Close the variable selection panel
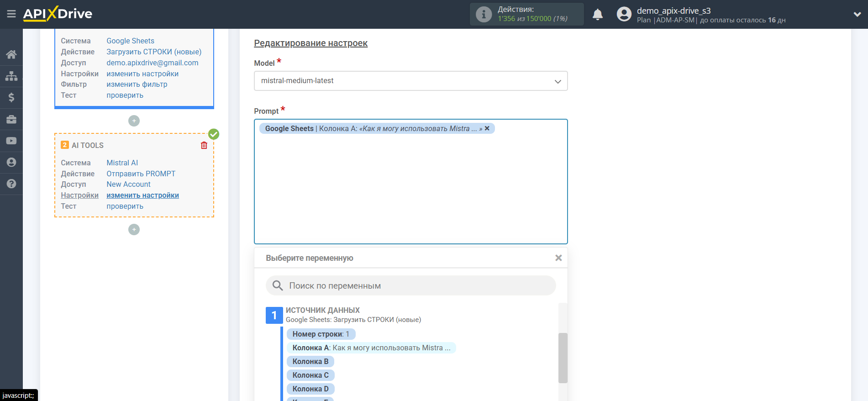 pyautogui.click(x=558, y=258)
